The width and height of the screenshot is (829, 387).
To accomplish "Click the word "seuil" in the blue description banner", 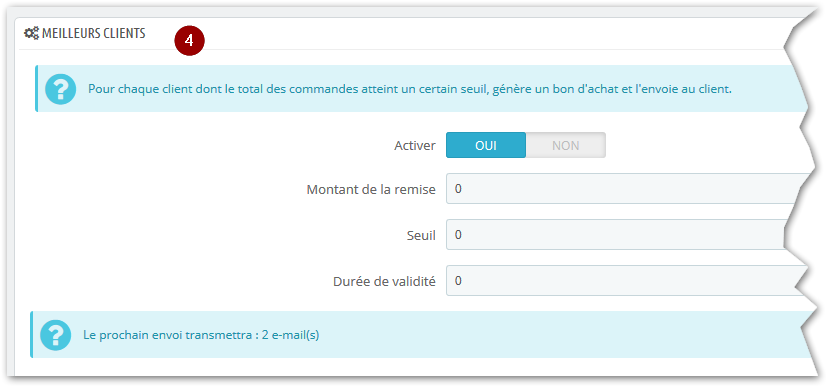I will tap(473, 89).
